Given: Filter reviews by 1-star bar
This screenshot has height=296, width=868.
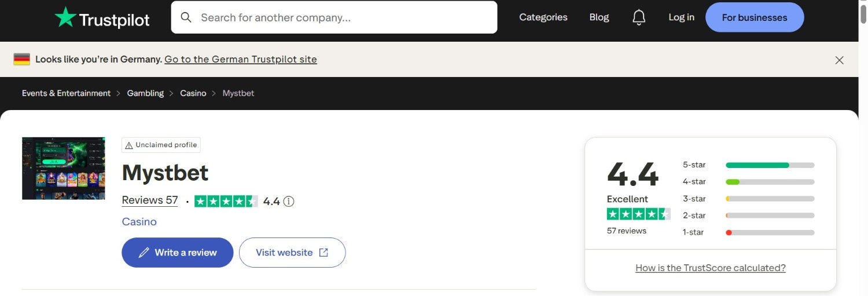Looking at the screenshot, I should tap(770, 232).
